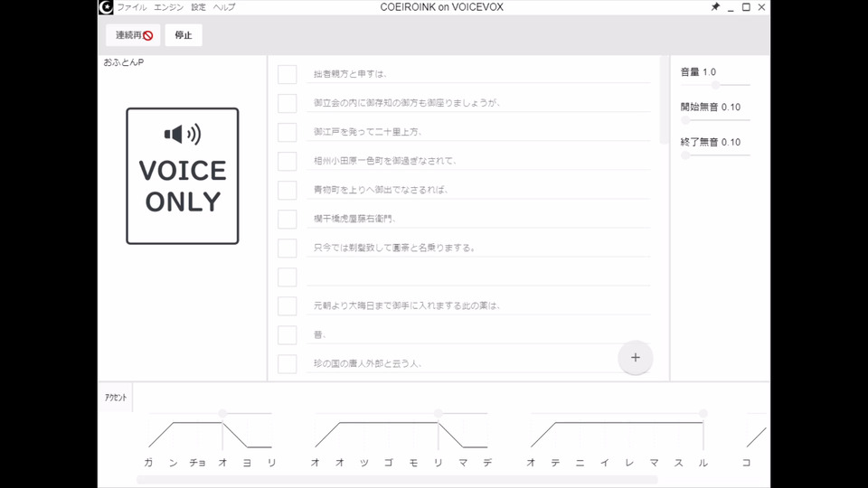Click the mora ゴ in accent editor
The height and width of the screenshot is (488, 868).
389,463
